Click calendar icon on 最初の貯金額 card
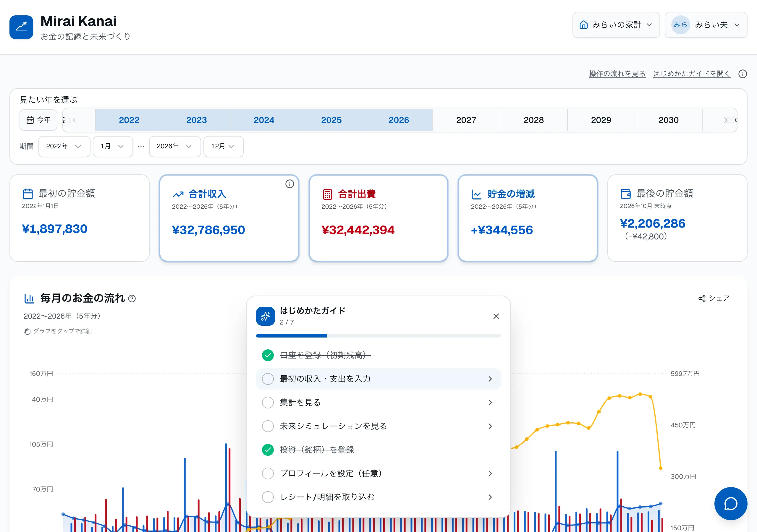Screen dimensions: 757x532 (x=28, y=194)
